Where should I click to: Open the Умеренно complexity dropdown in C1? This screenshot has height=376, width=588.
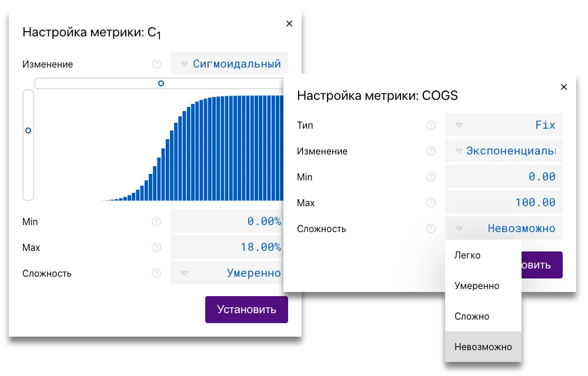227,273
